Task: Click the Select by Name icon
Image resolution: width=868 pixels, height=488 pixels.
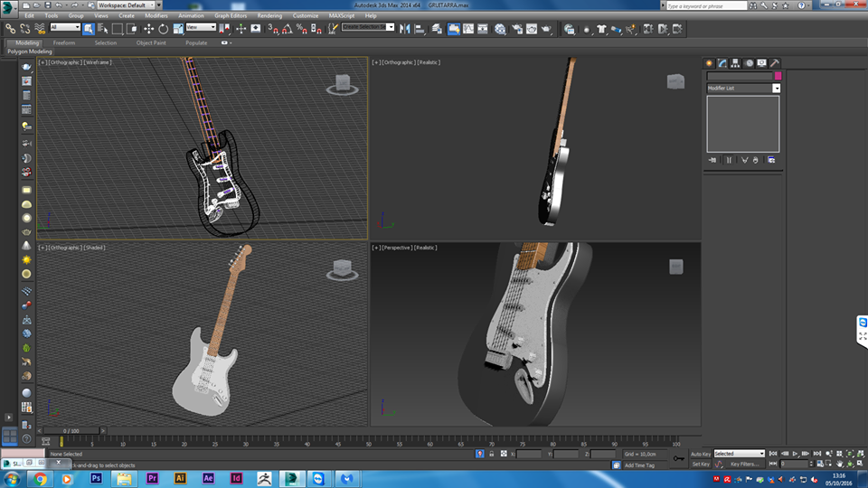Action: pyautogui.click(x=101, y=29)
